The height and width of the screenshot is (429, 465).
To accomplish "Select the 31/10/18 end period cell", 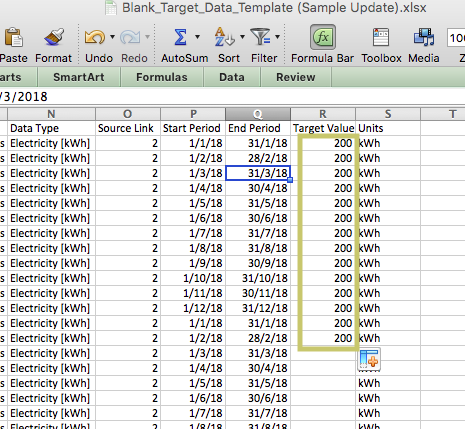I will 258,278.
